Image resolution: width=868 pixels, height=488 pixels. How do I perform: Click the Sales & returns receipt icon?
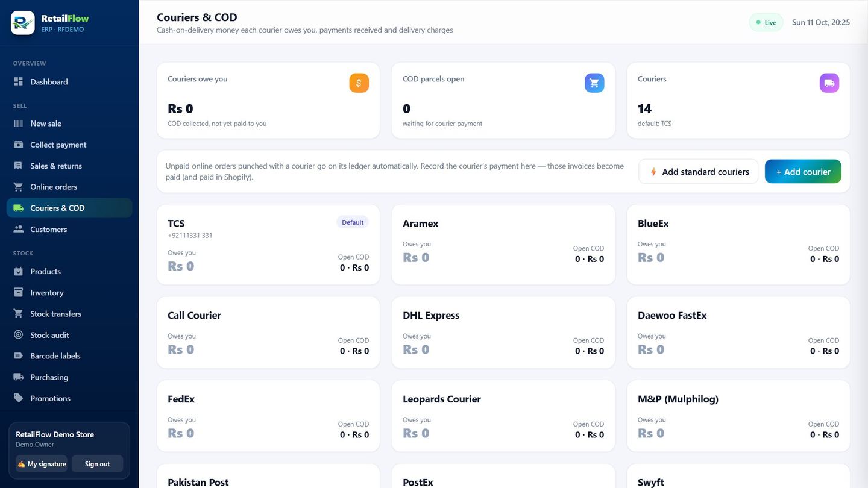(18, 166)
